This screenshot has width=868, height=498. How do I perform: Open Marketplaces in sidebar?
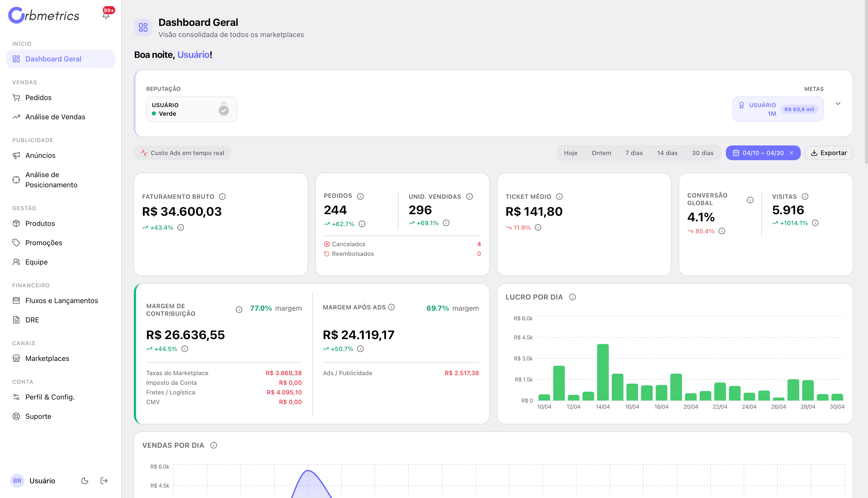click(x=61, y=358)
